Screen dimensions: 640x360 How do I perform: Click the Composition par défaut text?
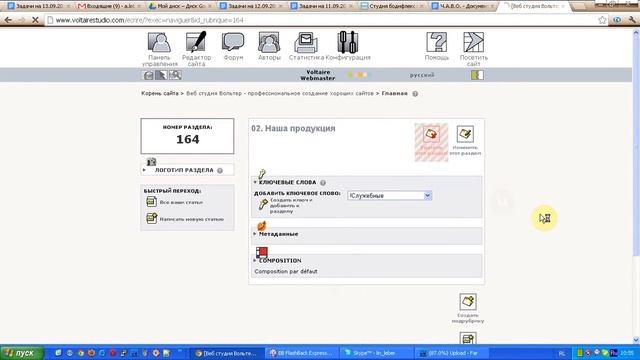(286, 271)
